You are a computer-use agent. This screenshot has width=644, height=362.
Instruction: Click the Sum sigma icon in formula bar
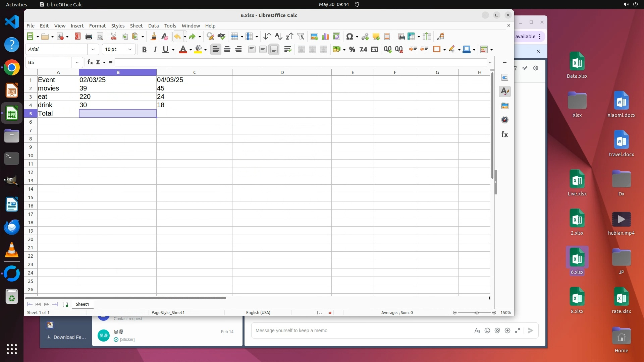coord(98,62)
